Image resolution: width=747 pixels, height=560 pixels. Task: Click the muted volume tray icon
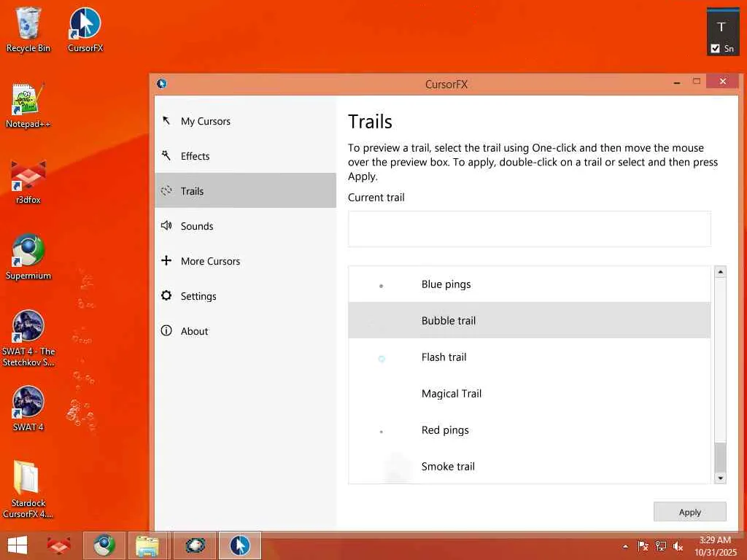click(x=678, y=546)
